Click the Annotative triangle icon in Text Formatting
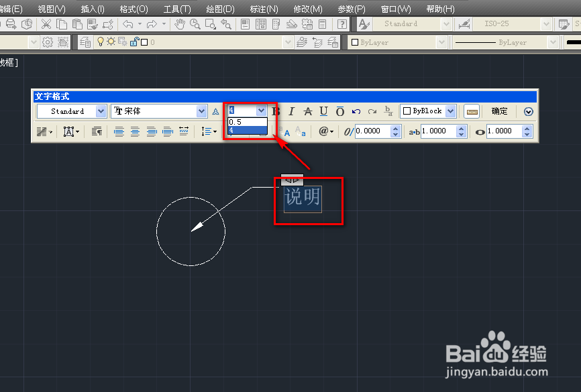581x392 pixels. coord(215,111)
